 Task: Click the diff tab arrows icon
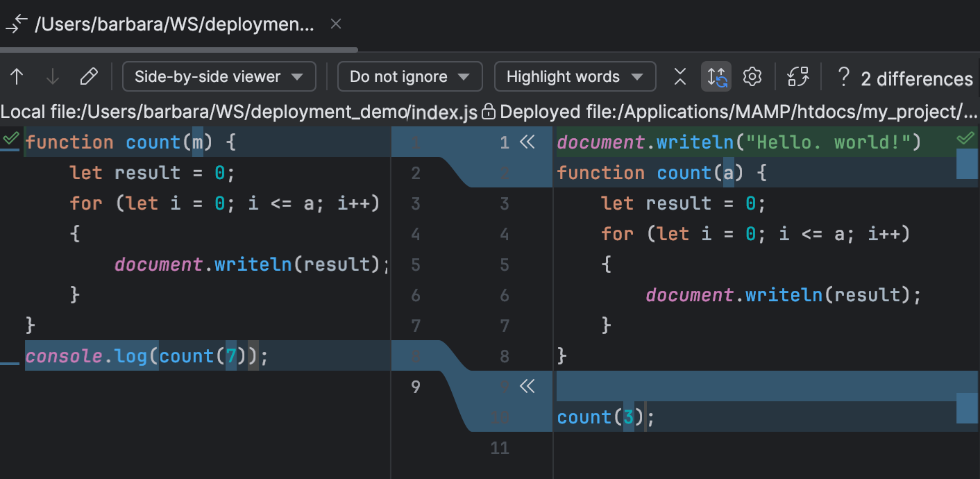(16, 24)
